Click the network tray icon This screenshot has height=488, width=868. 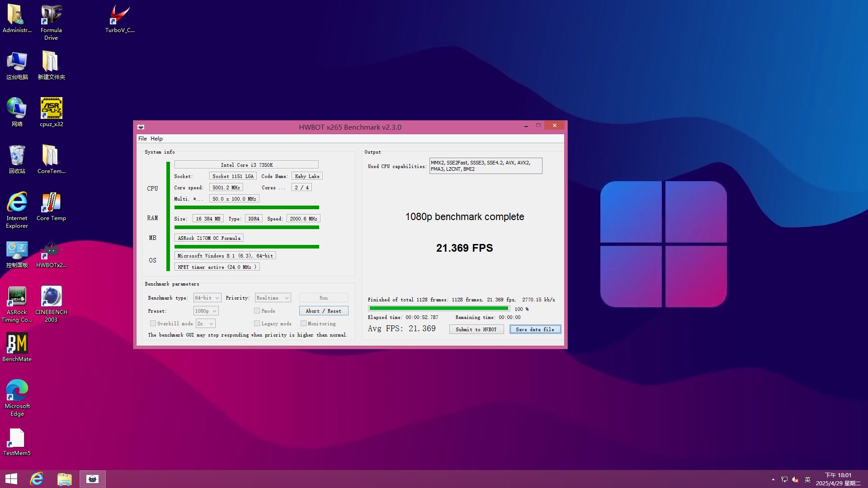pos(784,479)
